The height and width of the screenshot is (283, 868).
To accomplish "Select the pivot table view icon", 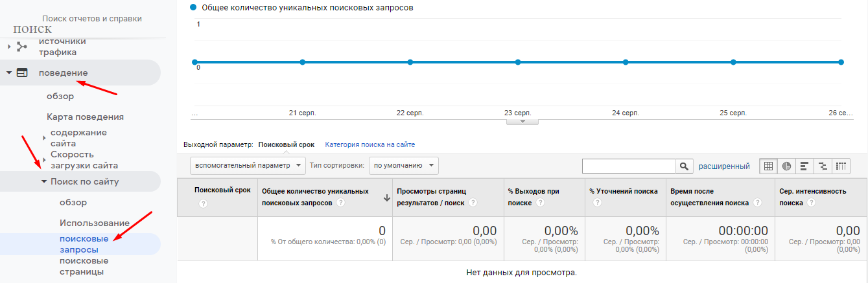I will click(840, 166).
